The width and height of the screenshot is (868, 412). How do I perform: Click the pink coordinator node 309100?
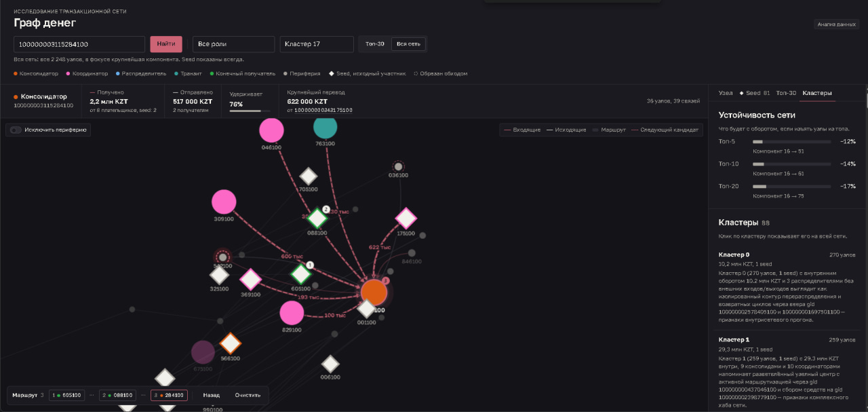224,202
